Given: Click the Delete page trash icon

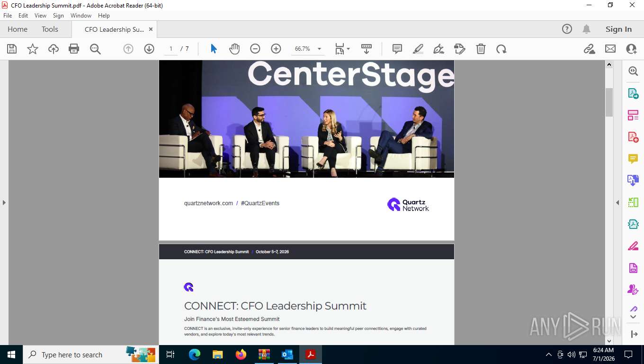Looking at the screenshot, I should [481, 49].
